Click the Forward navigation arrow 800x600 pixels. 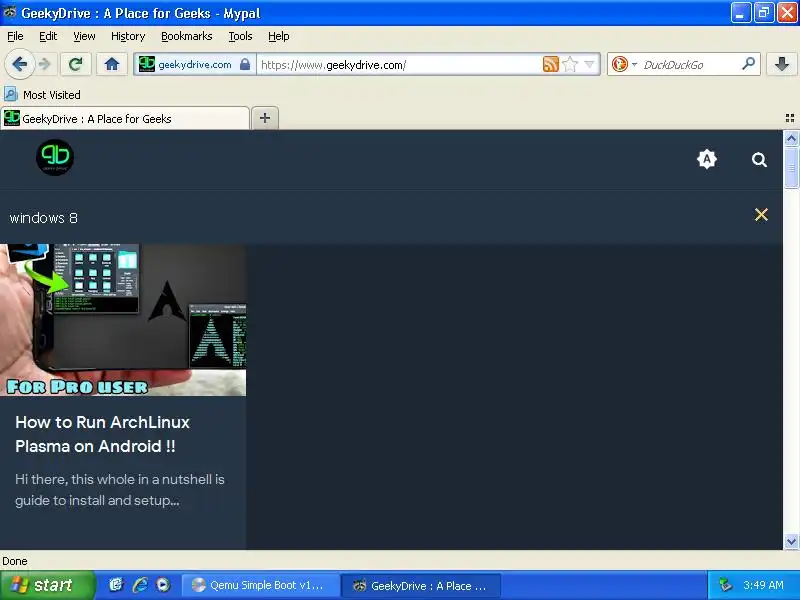(45, 64)
